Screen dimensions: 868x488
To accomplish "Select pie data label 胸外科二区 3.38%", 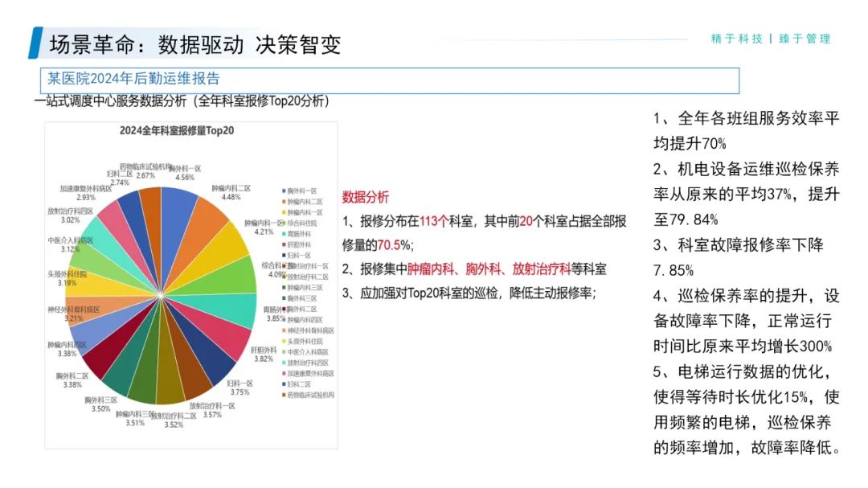I will (72, 380).
